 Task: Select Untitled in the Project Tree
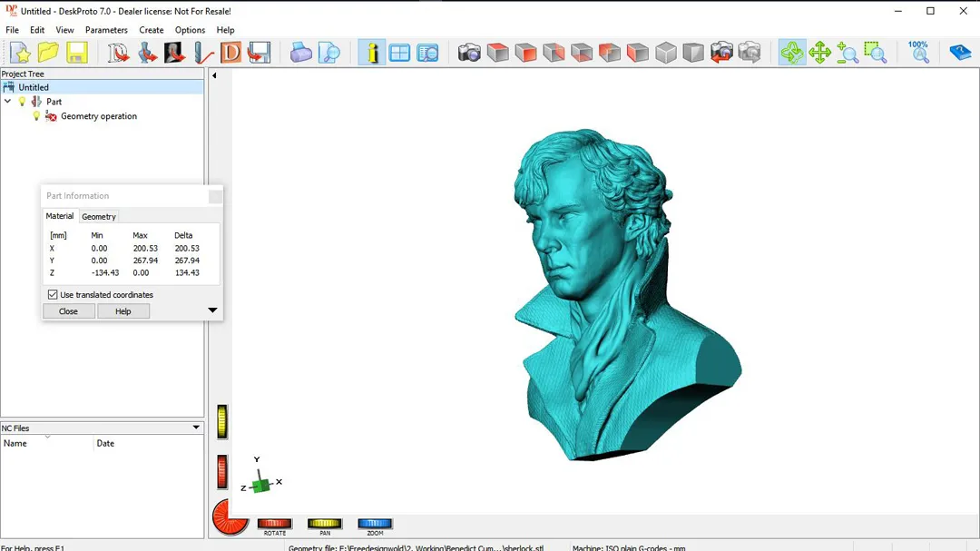pos(34,87)
